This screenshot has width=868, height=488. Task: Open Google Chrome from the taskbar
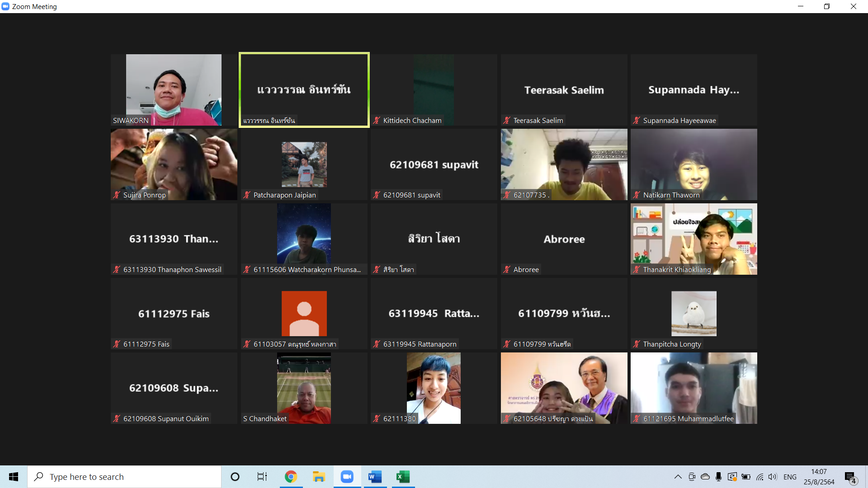tap(291, 477)
